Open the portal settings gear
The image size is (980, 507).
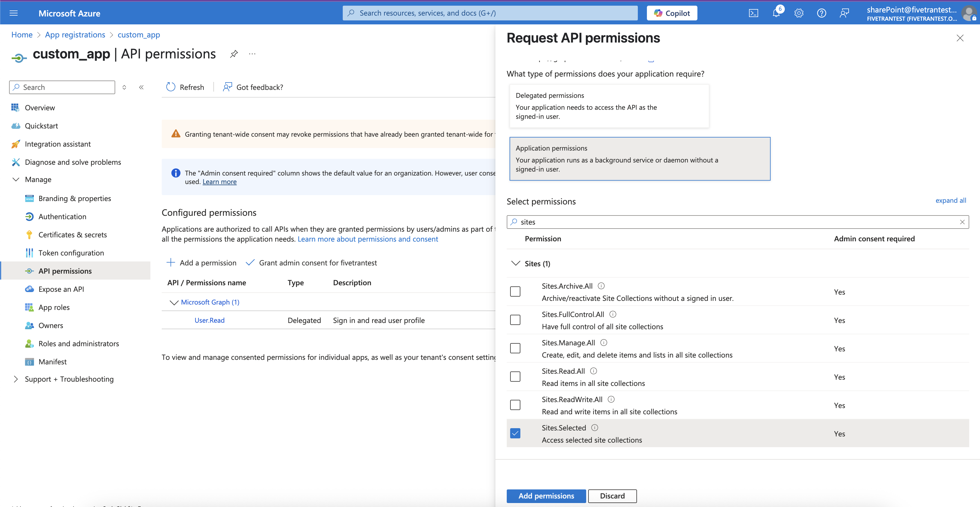799,13
